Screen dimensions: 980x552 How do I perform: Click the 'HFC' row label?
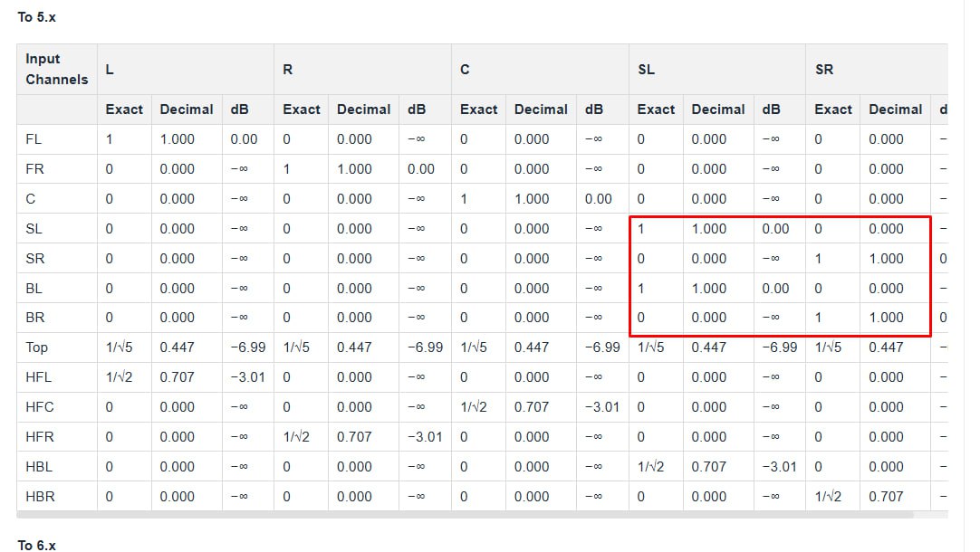coord(40,407)
